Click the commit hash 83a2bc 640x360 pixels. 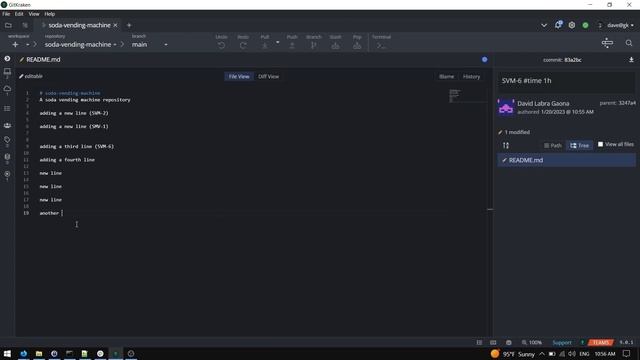(x=573, y=60)
